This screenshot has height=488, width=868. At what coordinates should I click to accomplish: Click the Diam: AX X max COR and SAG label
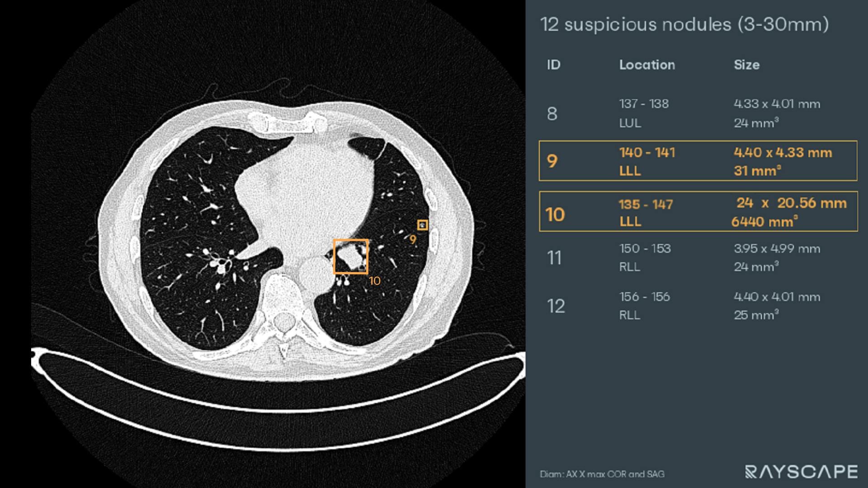[x=602, y=474]
